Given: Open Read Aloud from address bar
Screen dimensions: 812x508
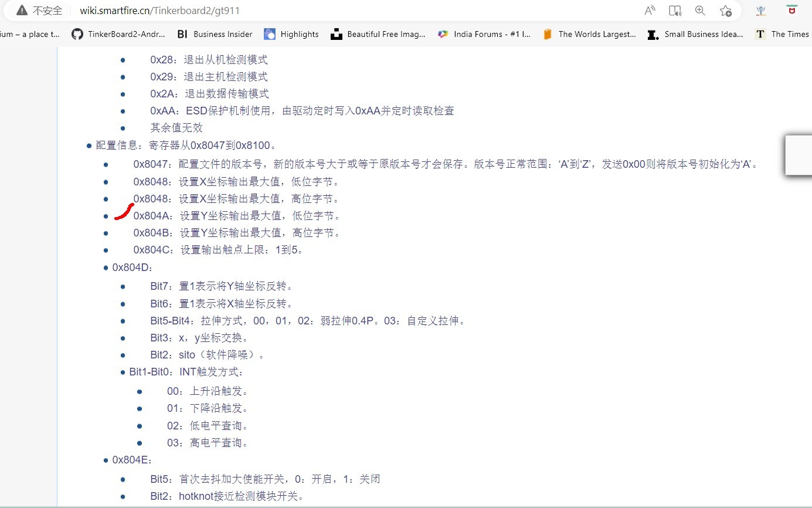Looking at the screenshot, I should [650, 11].
